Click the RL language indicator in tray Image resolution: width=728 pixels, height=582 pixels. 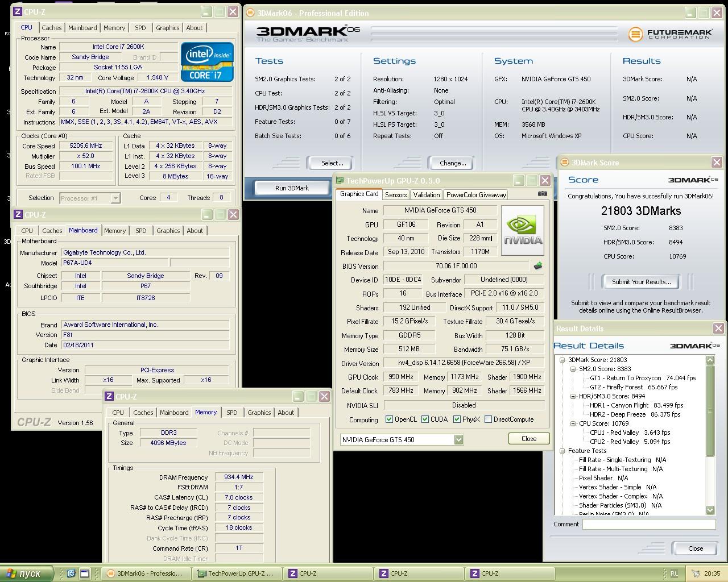pyautogui.click(x=675, y=573)
